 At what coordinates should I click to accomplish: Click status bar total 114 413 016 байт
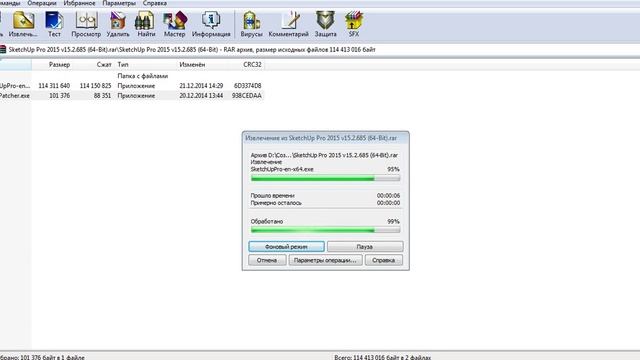tap(382, 357)
